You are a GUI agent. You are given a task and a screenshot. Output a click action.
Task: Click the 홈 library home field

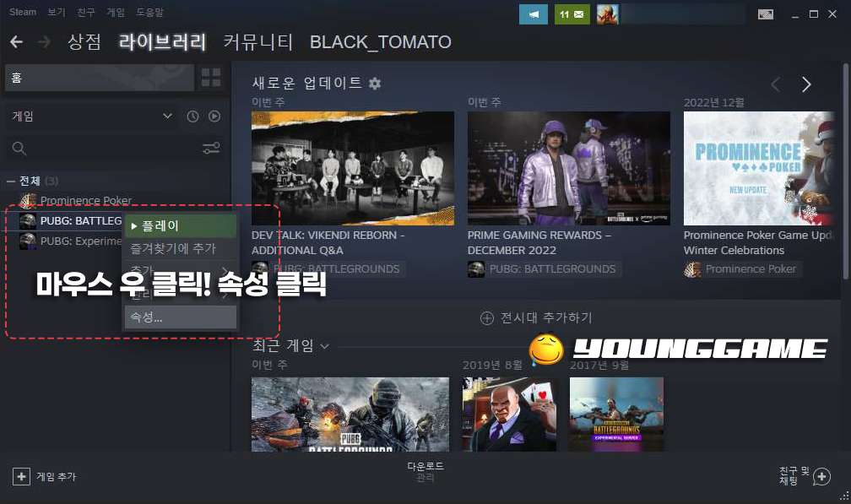[100, 78]
